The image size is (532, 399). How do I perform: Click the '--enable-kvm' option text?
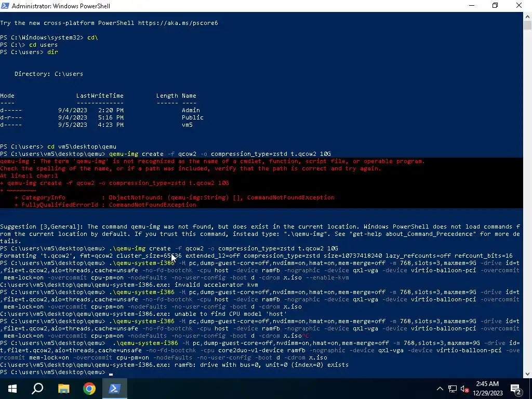point(327,277)
